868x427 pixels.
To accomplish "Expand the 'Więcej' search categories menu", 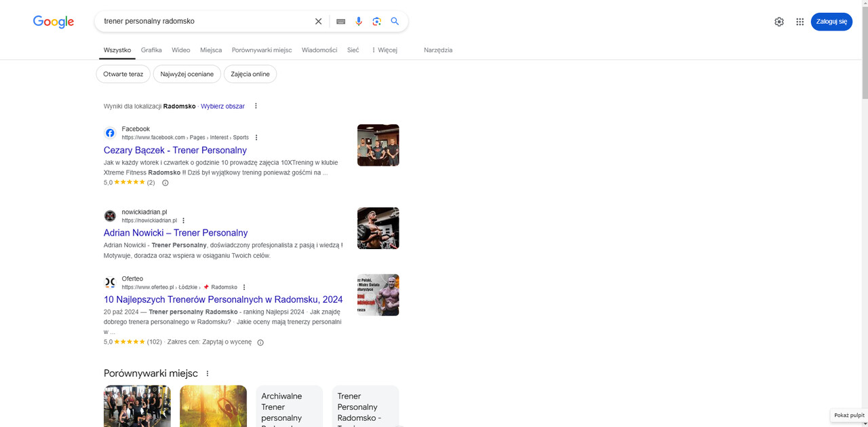I will click(x=384, y=50).
